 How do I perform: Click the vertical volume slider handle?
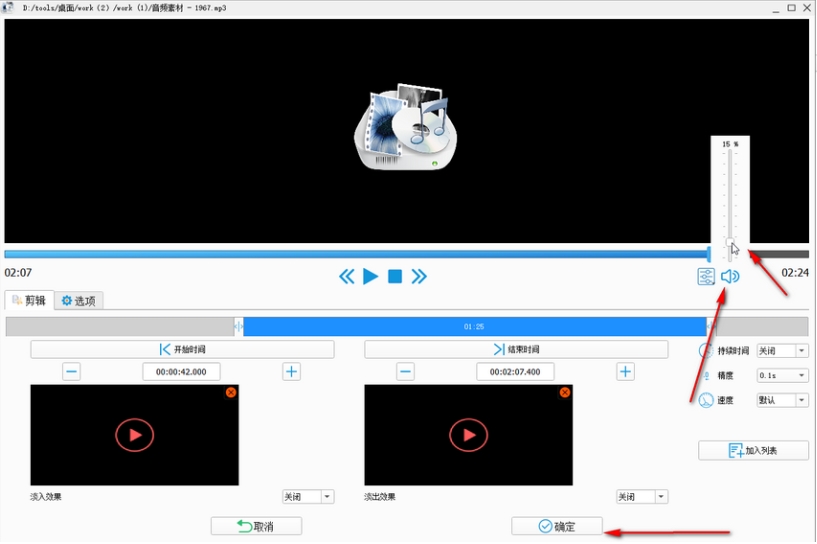tap(731, 242)
